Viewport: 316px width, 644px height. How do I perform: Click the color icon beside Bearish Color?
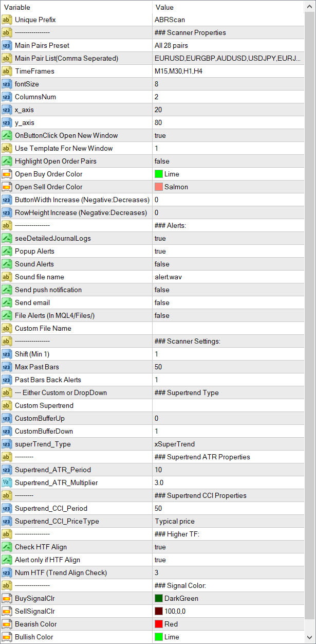(7, 624)
